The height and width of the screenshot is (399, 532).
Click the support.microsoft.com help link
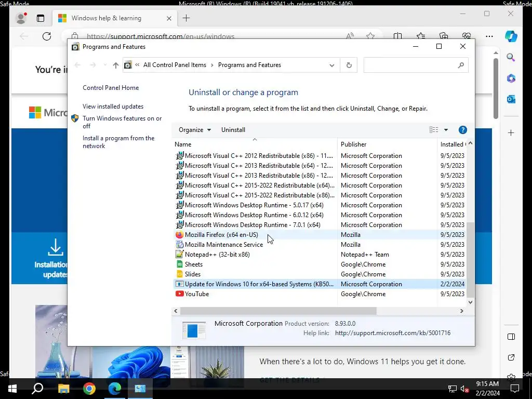393,333
